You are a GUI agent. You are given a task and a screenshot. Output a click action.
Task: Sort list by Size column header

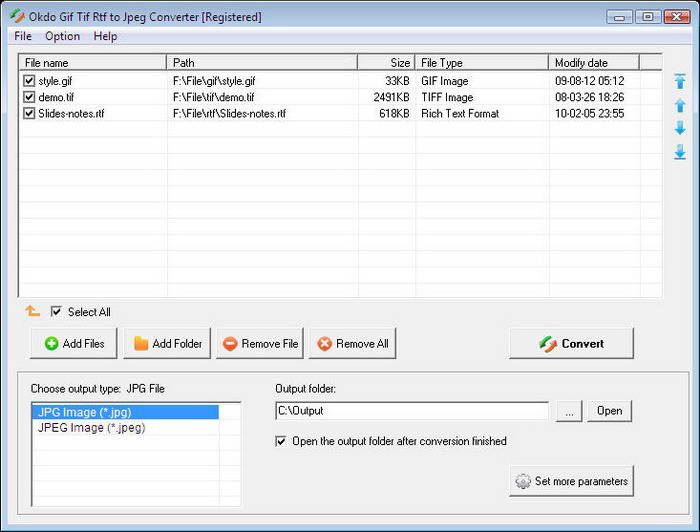386,62
